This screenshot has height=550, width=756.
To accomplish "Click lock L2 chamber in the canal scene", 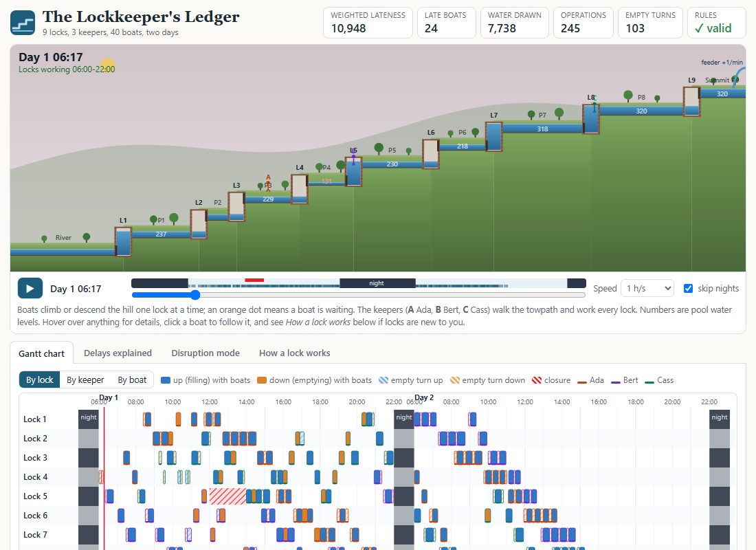I will (x=199, y=224).
